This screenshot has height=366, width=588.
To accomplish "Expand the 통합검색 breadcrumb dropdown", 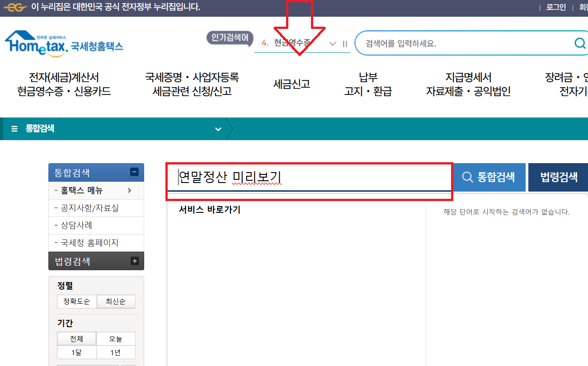I will coord(218,129).
